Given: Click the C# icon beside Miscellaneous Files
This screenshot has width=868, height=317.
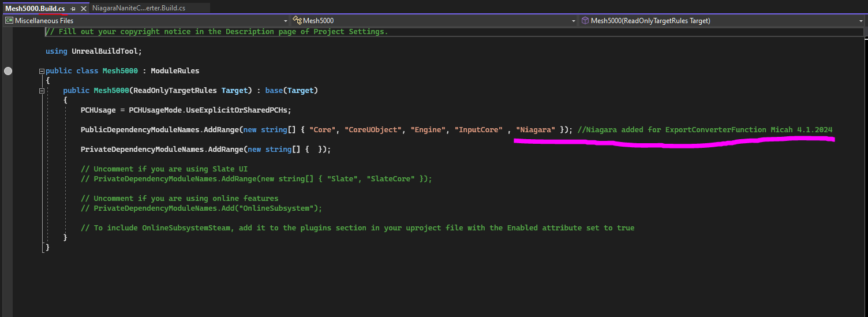Looking at the screenshot, I should [x=9, y=21].
